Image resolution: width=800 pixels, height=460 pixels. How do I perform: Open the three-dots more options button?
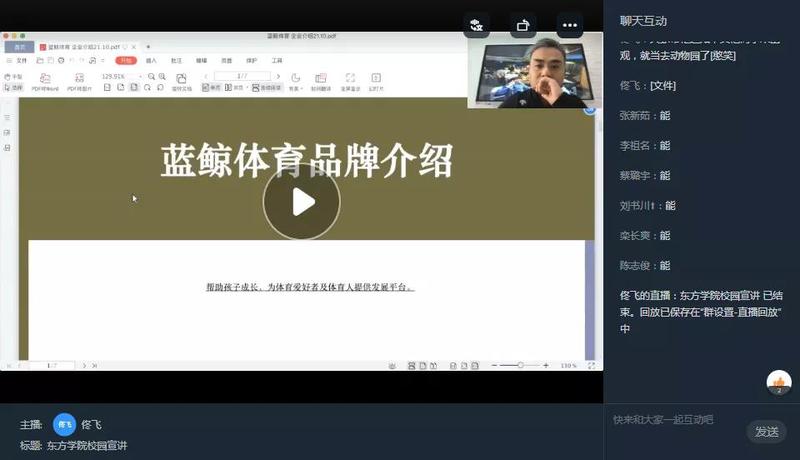[569, 25]
